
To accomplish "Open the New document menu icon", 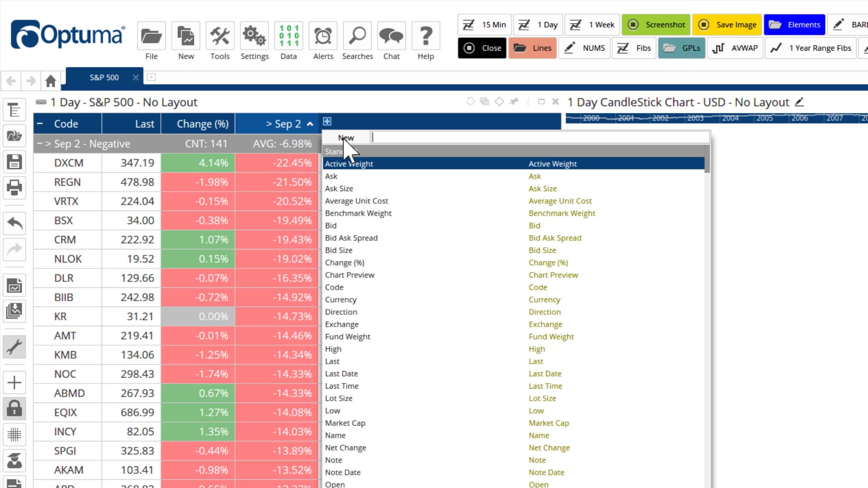I will pyautogui.click(x=186, y=36).
